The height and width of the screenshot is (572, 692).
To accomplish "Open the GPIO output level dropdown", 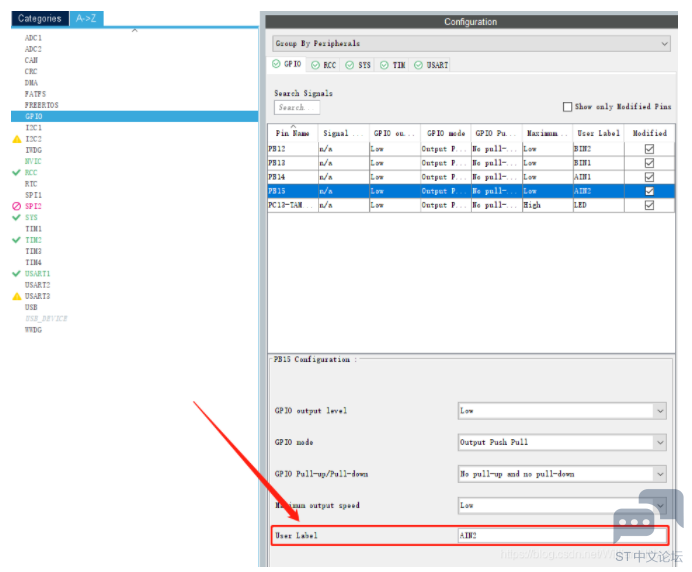I will pyautogui.click(x=562, y=410).
